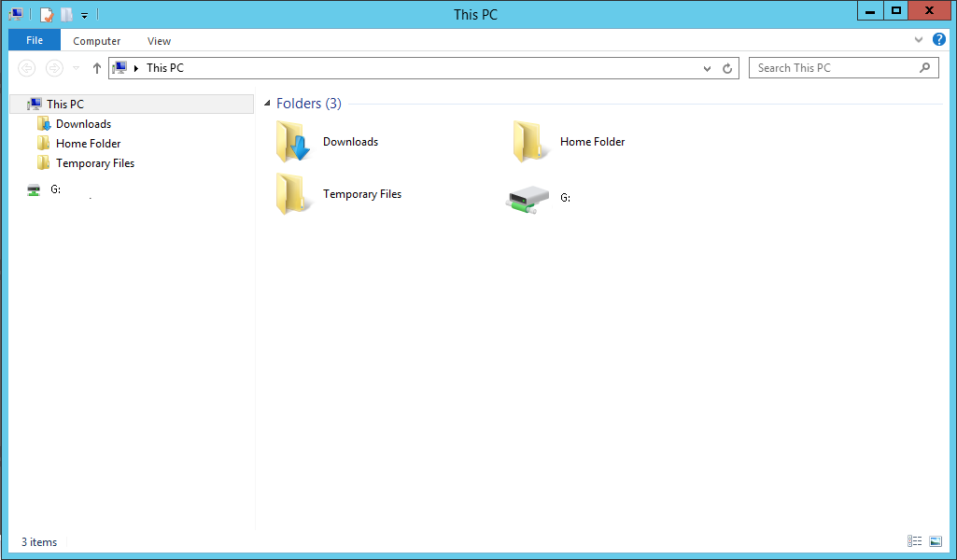Expand the address bar history dropdown
This screenshot has height=560, width=957.
[x=707, y=68]
